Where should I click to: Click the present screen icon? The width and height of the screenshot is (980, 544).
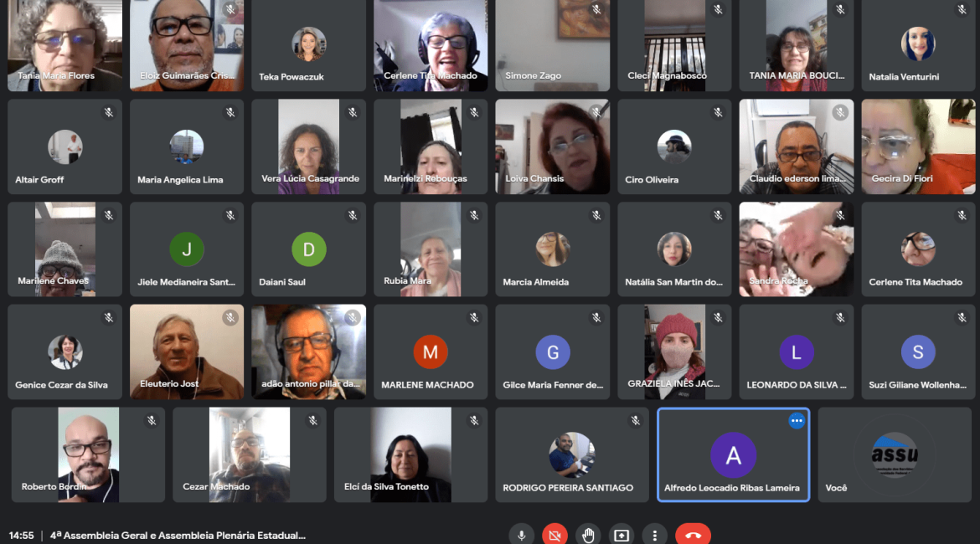621,535
